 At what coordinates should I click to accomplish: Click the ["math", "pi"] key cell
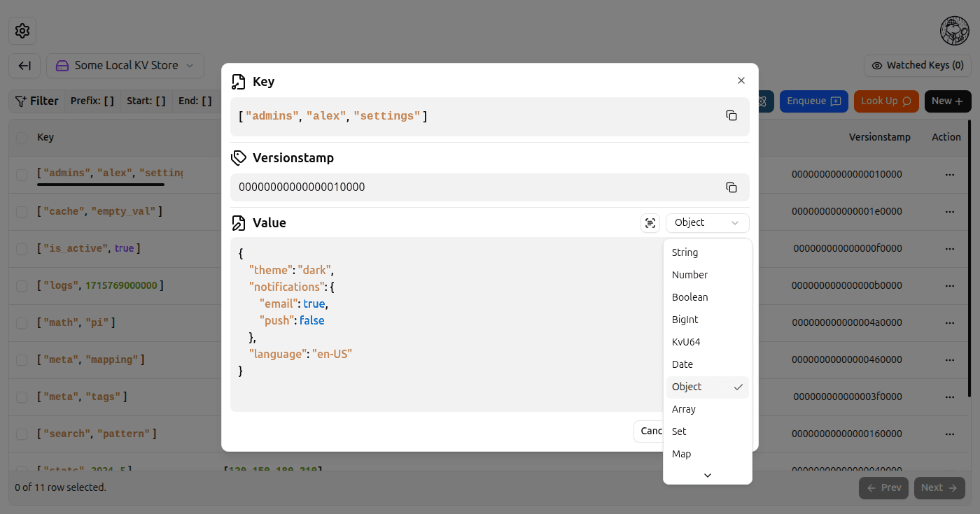tap(76, 323)
